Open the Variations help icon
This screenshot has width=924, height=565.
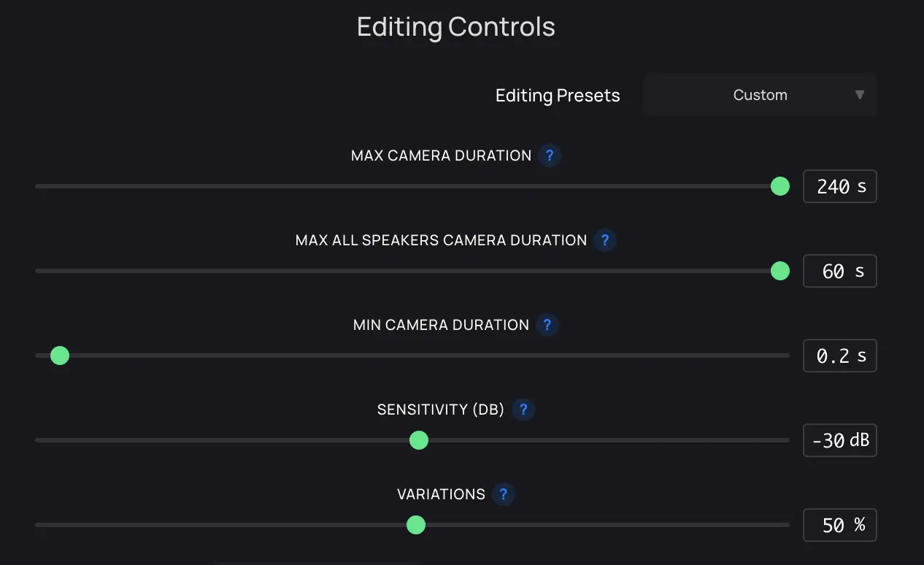coord(504,494)
